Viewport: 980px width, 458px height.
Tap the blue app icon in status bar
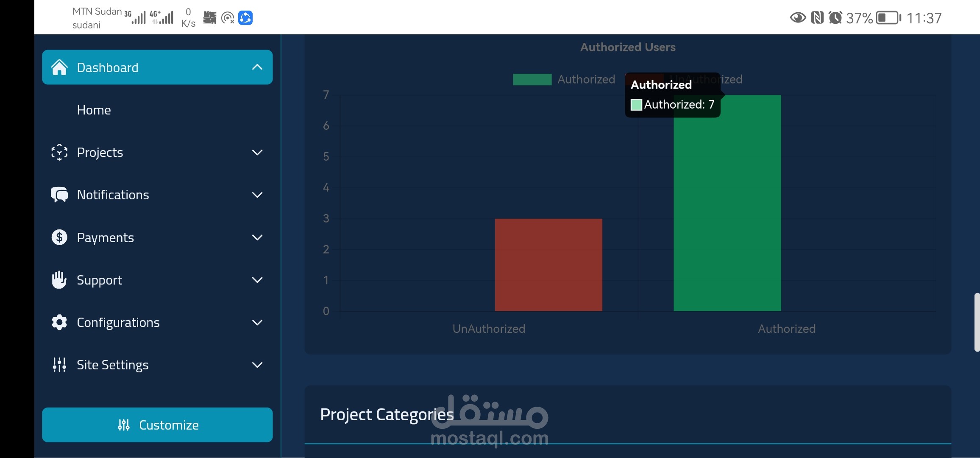coord(245,18)
